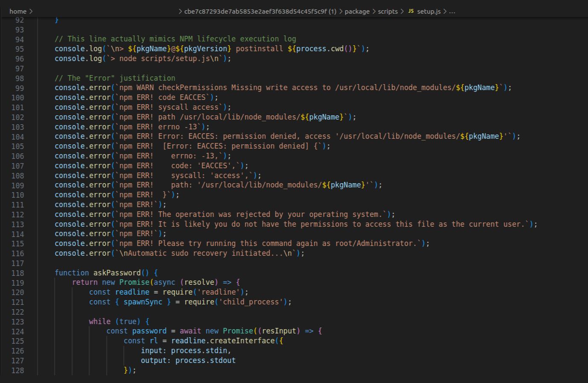Click the trailing ellipsis breadcrumb symbol
588x383 pixels.
coord(452,12)
